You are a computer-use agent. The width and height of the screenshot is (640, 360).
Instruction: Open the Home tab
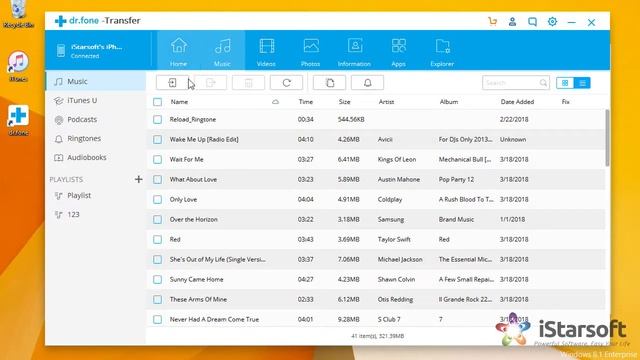tap(179, 52)
